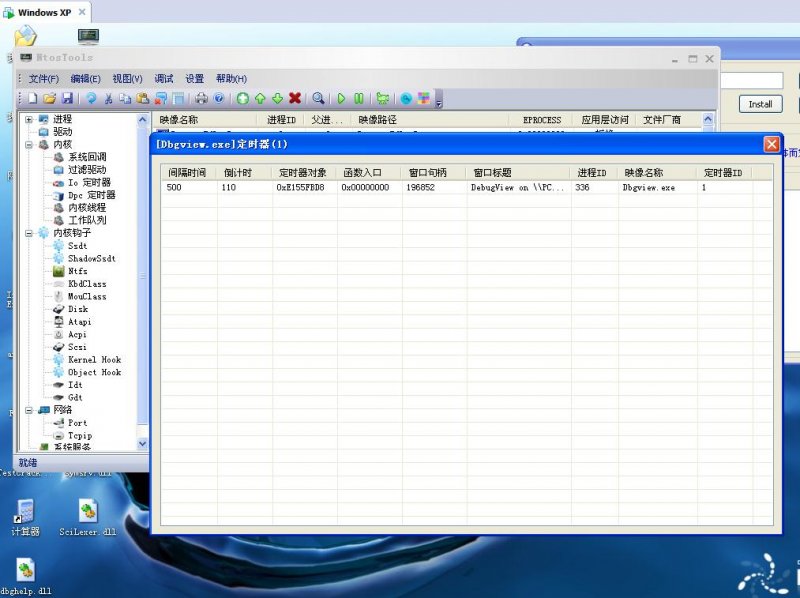Click the new document toolbar icon

(33, 98)
